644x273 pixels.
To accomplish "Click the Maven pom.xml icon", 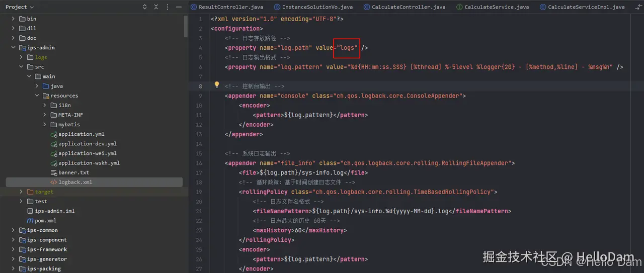I will point(30,221).
